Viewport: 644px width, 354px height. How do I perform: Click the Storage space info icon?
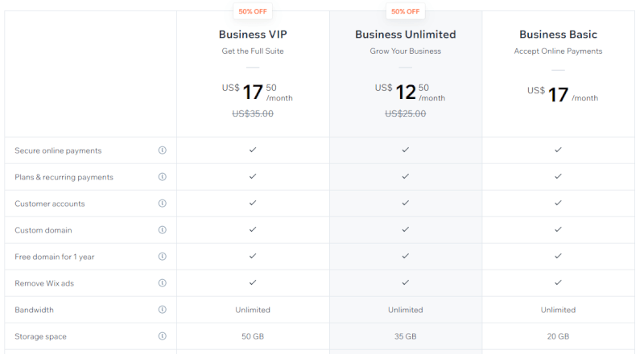point(163,336)
